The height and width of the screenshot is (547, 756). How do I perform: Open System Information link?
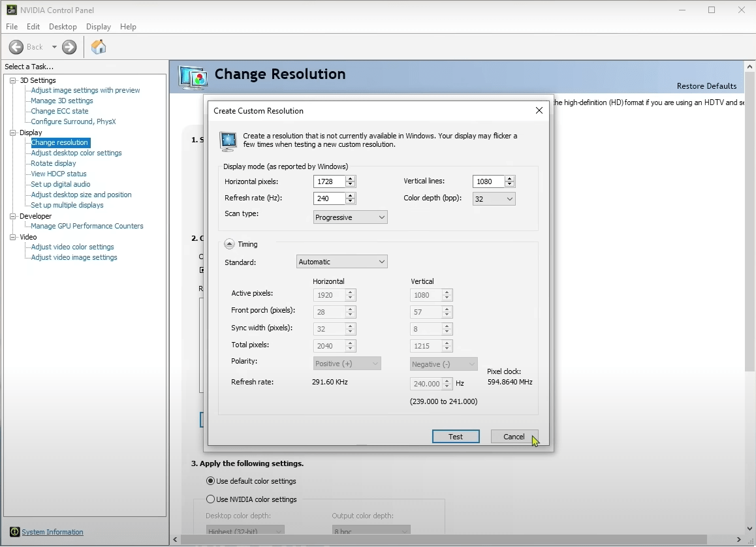click(52, 532)
